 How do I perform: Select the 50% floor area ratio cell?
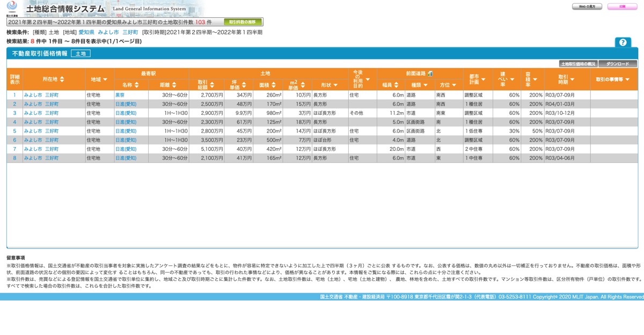click(x=532, y=131)
